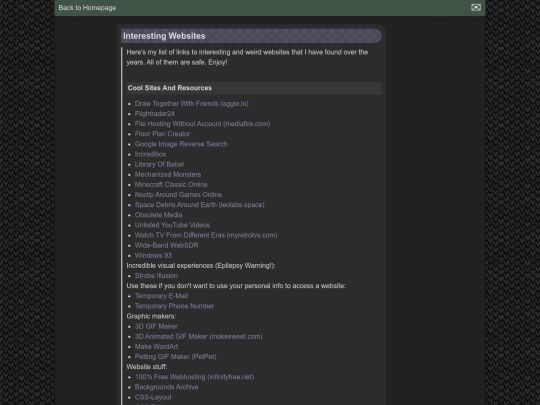
Task: Visit 100% Free Webhosting (infinityfree.net)
Action: pos(195,377)
